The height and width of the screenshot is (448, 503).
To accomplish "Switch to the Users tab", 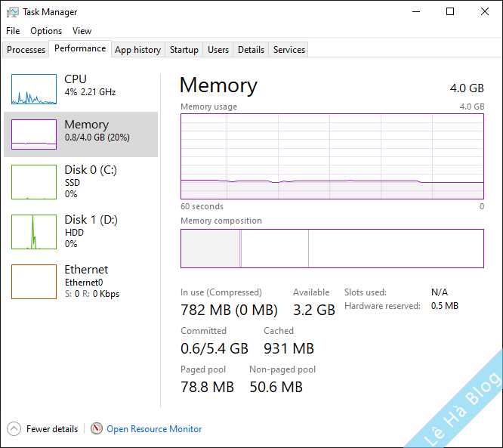I will (x=218, y=50).
